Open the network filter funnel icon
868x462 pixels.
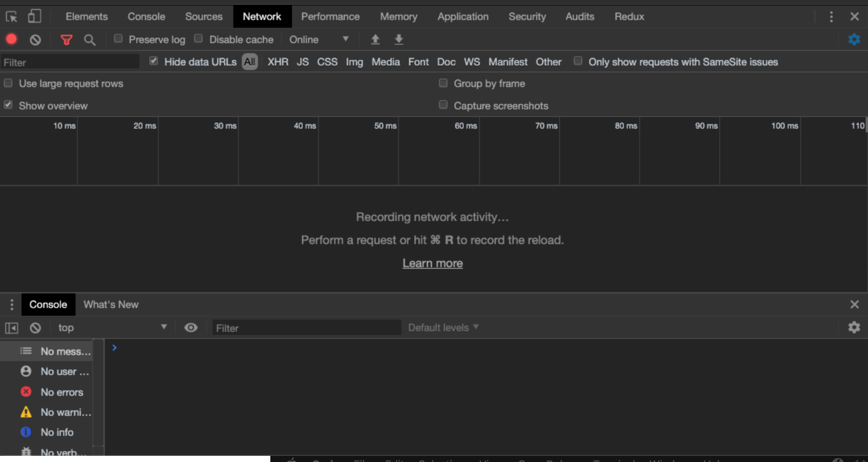click(66, 39)
